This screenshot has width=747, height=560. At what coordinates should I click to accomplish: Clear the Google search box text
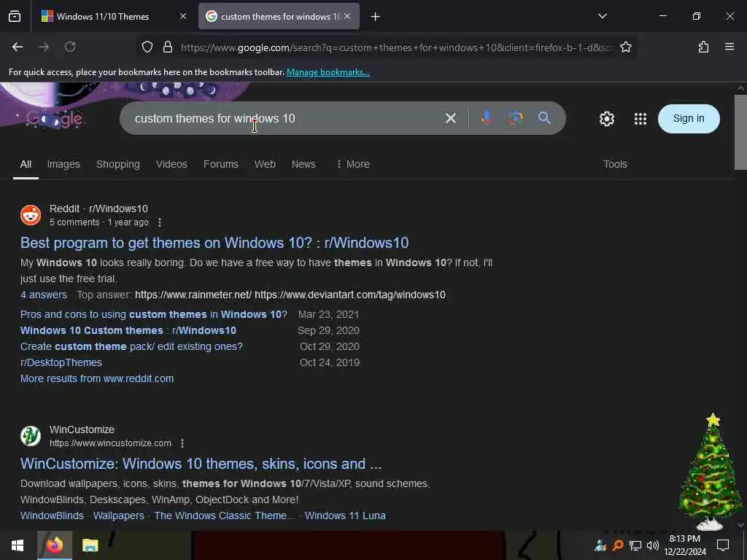click(451, 118)
